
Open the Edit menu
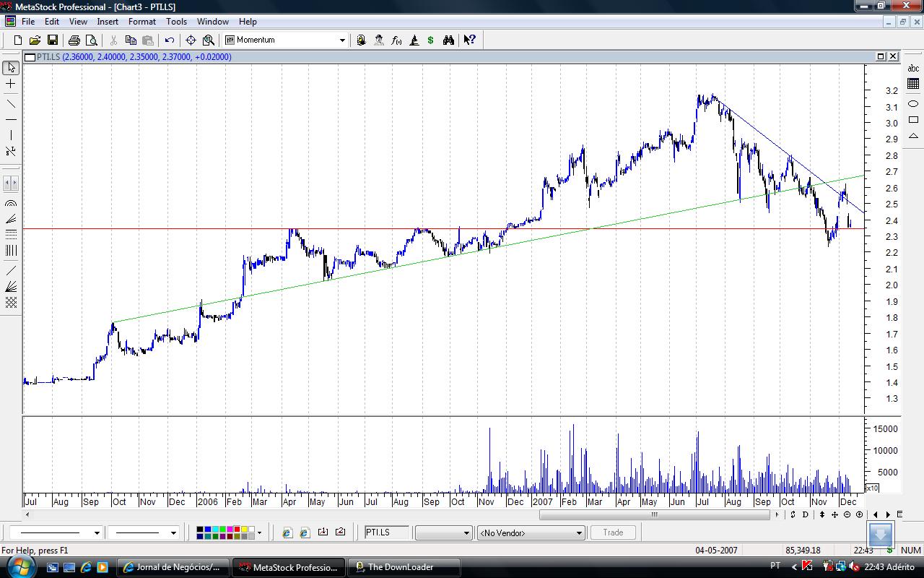[x=52, y=22]
